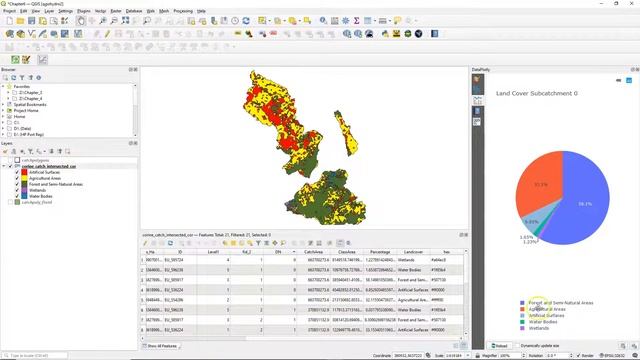The height and width of the screenshot is (360, 640).
Task: Click the DataPlotly plugin chart icon
Action: (x=42, y=60)
